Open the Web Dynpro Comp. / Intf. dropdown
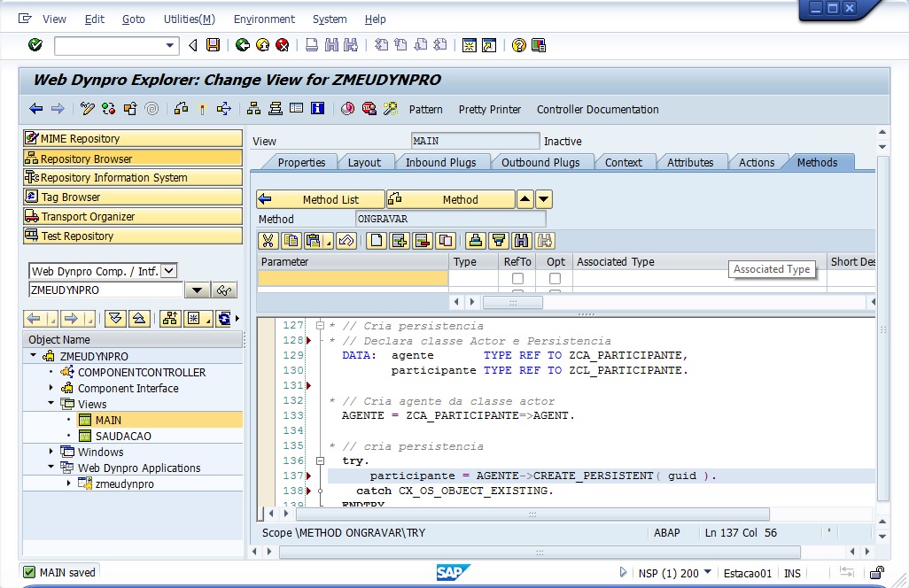Screen dimensions: 909x588 (x=169, y=271)
